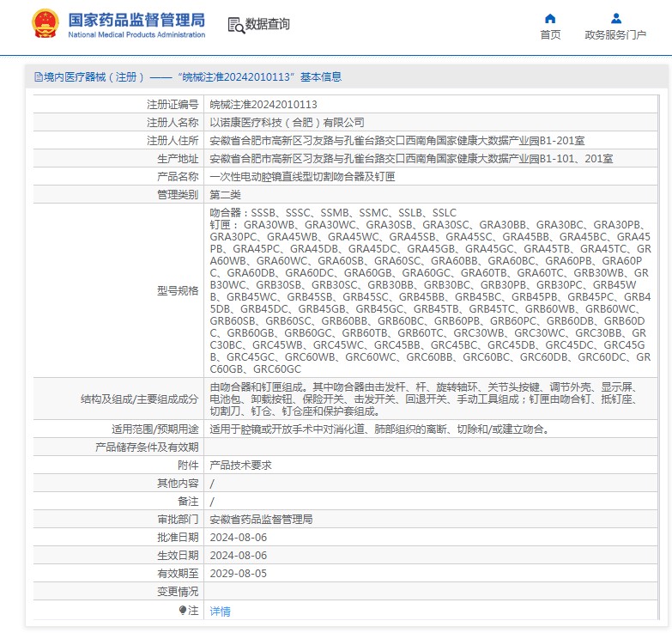The width and height of the screenshot is (672, 633).
Task: Click the 吻合器：SSSB model line
Action: (x=333, y=213)
